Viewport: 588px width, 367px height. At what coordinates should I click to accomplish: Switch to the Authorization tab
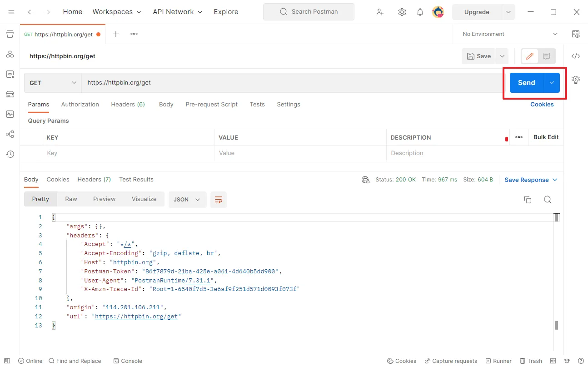(x=80, y=105)
